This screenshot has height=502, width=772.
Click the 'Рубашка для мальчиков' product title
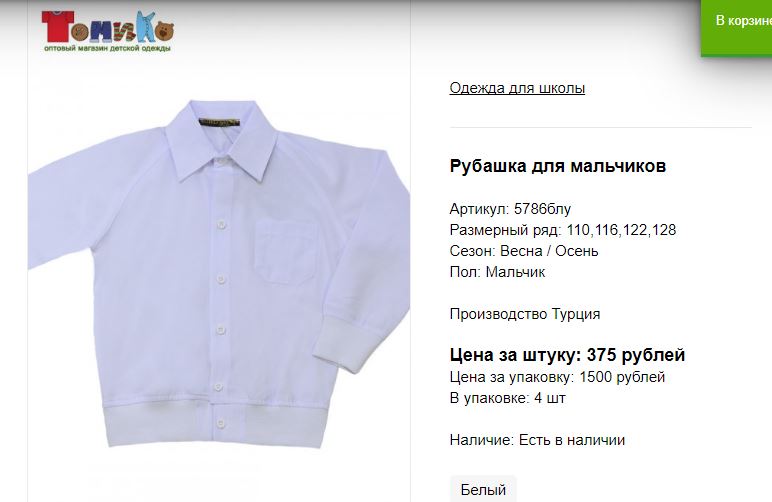557,166
